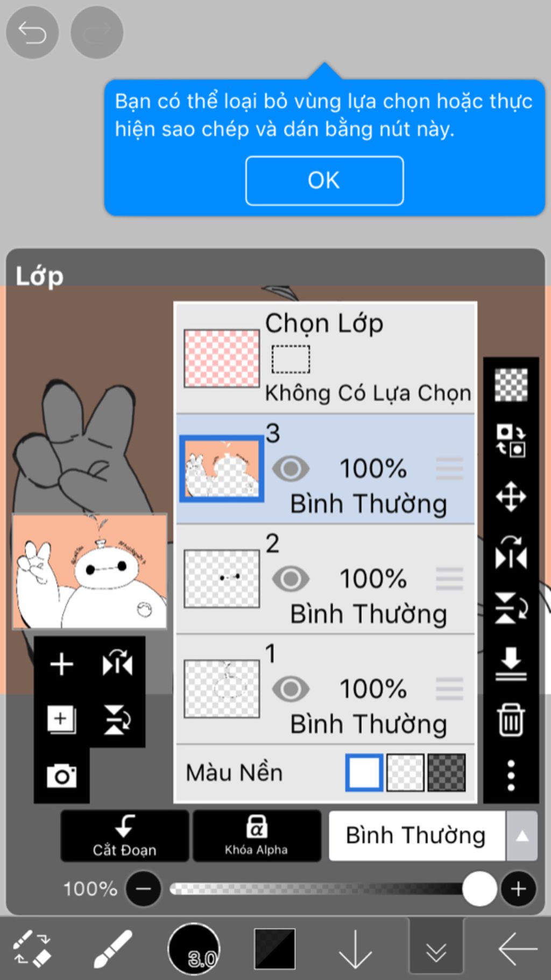
Task: Add a new layer with plus icon
Action: [x=61, y=664]
